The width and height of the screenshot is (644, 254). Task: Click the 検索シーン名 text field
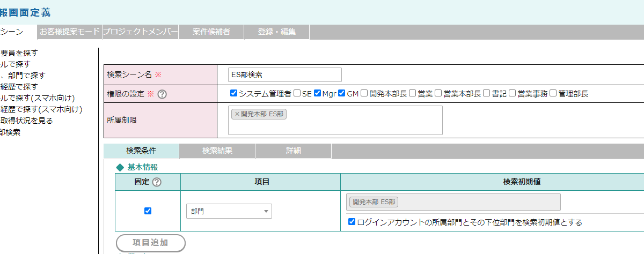[284, 75]
